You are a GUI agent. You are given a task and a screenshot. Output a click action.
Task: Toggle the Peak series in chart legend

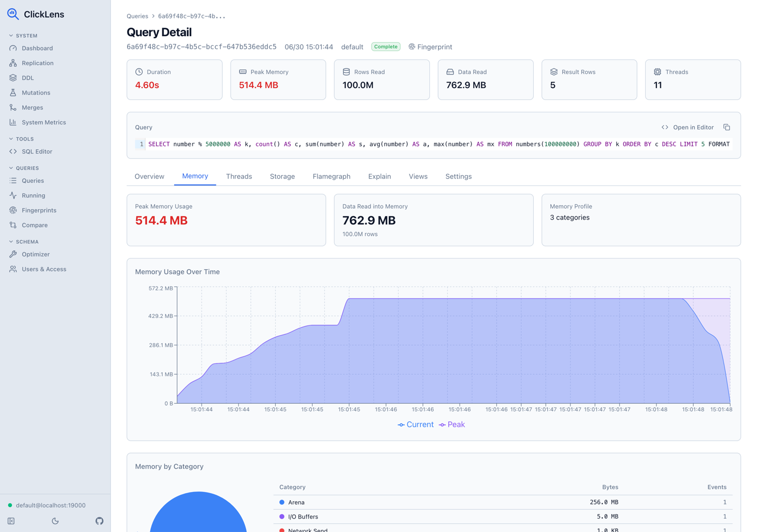[x=452, y=424]
